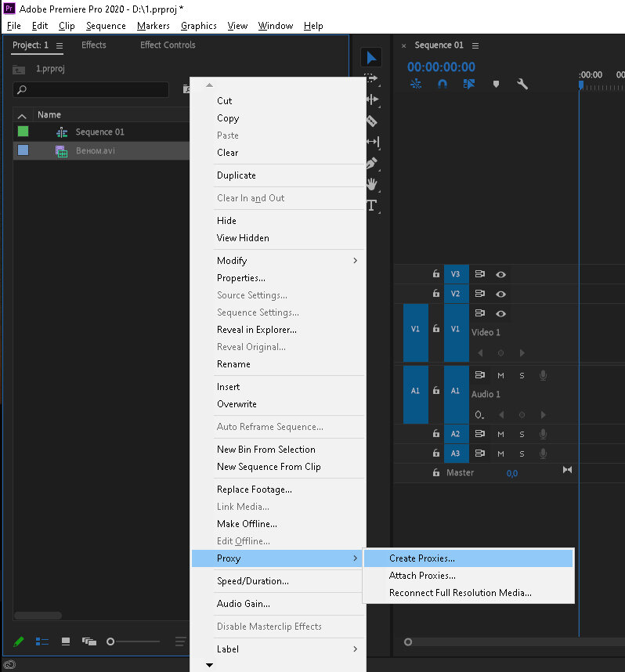Switch Project panel to Freeform view

click(89, 641)
